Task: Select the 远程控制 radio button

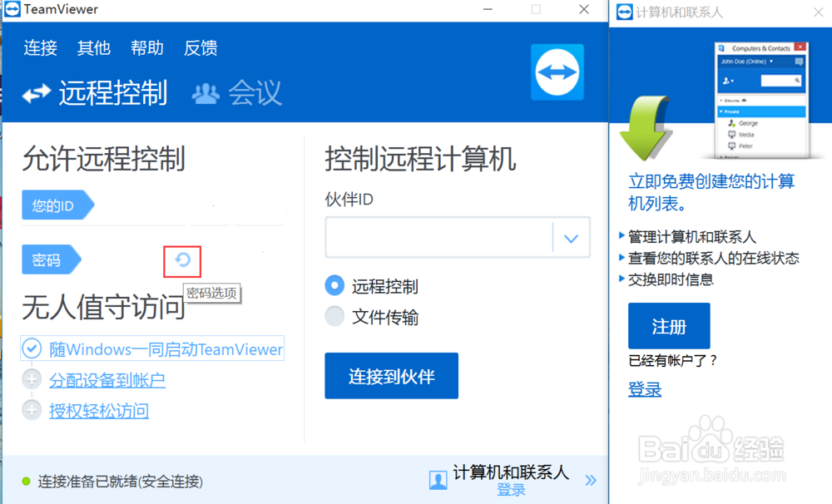Action: pos(334,285)
